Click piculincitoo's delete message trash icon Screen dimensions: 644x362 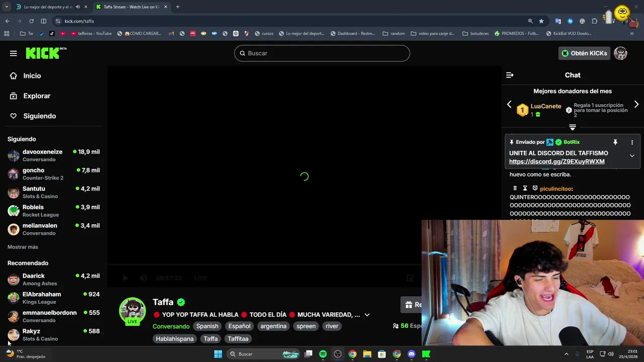point(515,189)
